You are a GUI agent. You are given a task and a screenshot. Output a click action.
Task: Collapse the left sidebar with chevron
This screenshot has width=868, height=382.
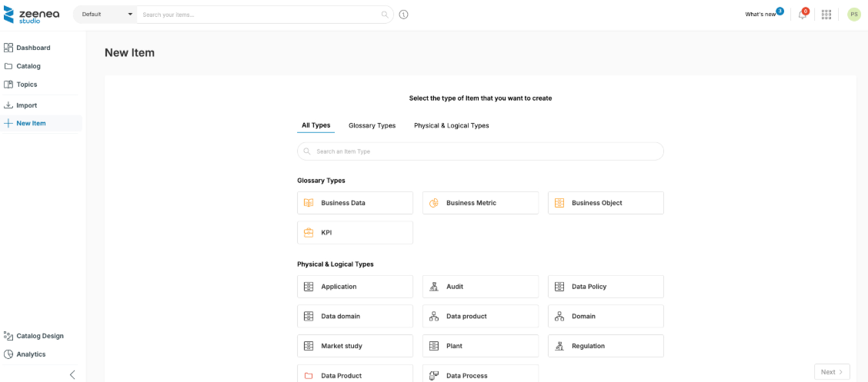72,374
